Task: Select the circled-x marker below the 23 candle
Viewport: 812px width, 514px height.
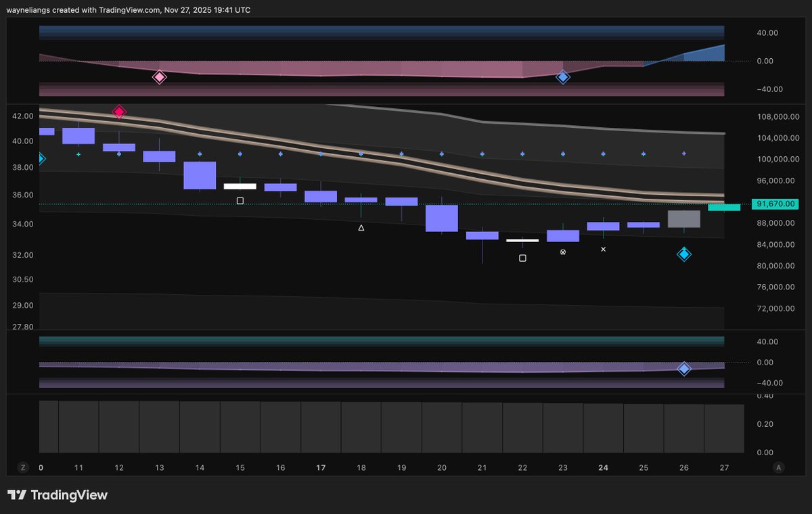Action: (563, 252)
